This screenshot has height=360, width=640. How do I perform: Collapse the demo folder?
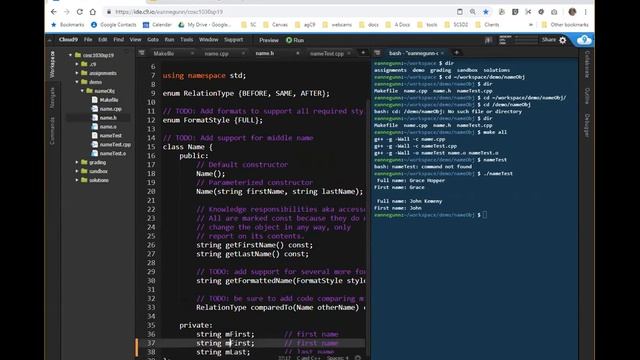point(77,82)
